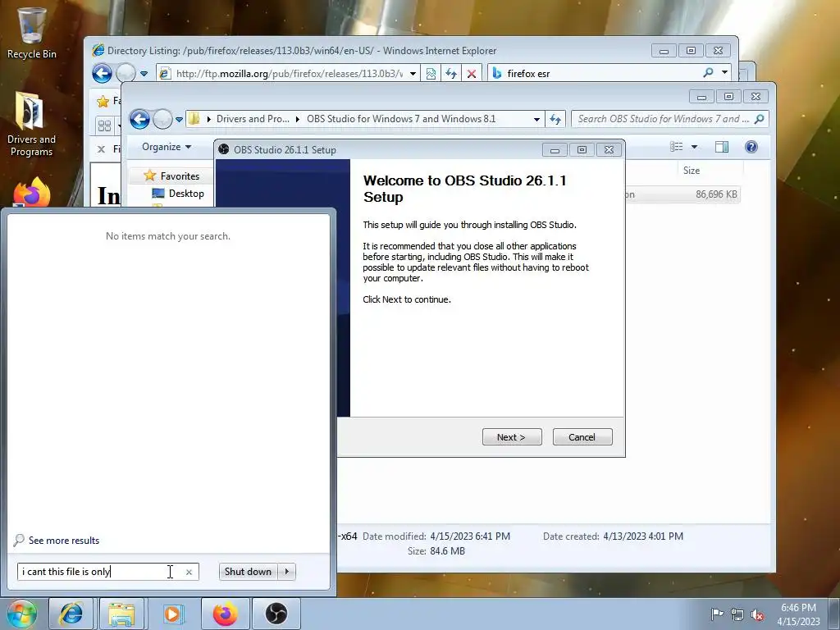Screen dimensions: 840x630
Task: Go back in Internet Explorer window
Action: coord(102,73)
